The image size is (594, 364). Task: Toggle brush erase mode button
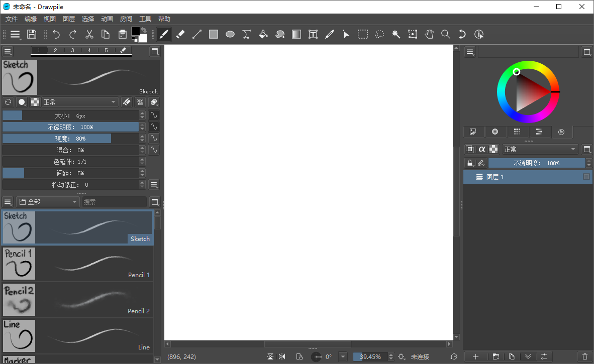(x=127, y=102)
